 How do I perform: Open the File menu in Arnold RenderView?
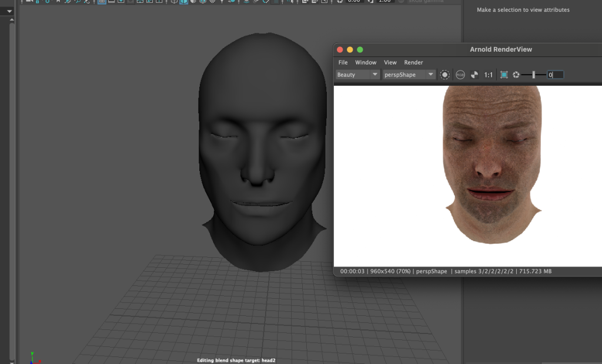(x=343, y=62)
